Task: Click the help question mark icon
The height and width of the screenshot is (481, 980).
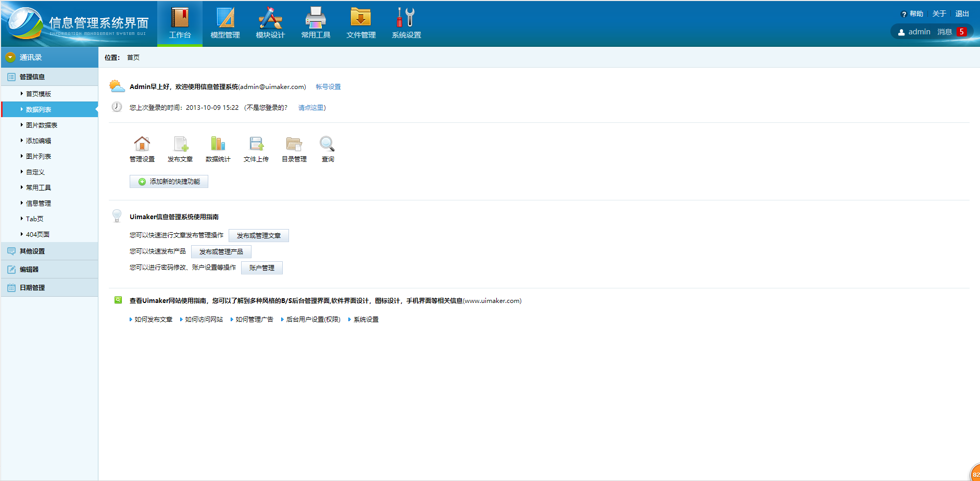Action: [904, 14]
